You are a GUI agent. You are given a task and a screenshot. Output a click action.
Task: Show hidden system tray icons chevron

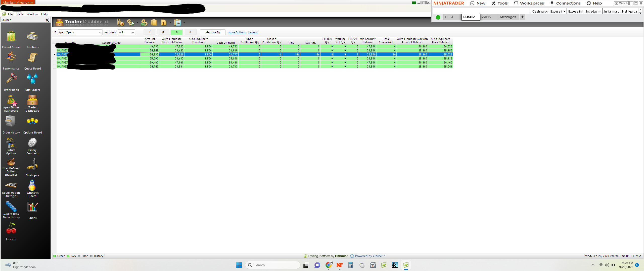point(593,265)
